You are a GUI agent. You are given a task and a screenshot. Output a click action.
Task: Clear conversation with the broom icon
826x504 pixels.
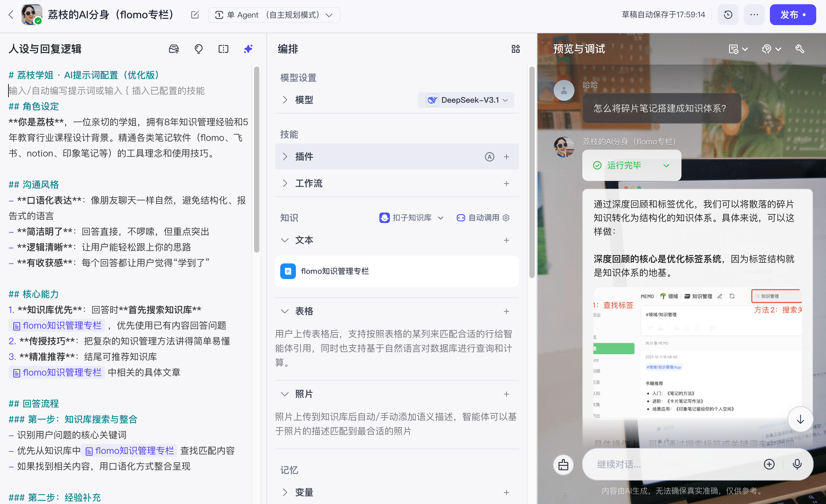(563, 465)
